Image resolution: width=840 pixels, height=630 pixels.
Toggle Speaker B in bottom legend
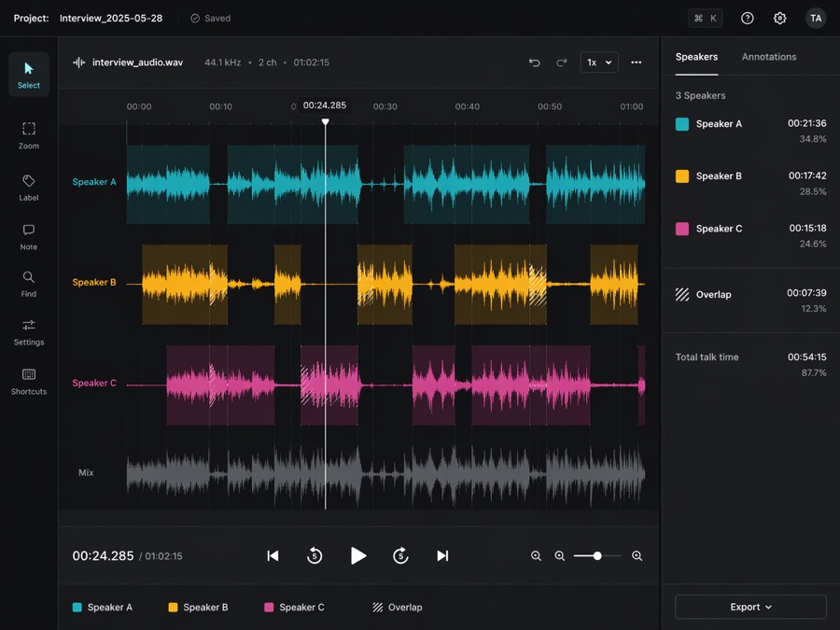198,607
